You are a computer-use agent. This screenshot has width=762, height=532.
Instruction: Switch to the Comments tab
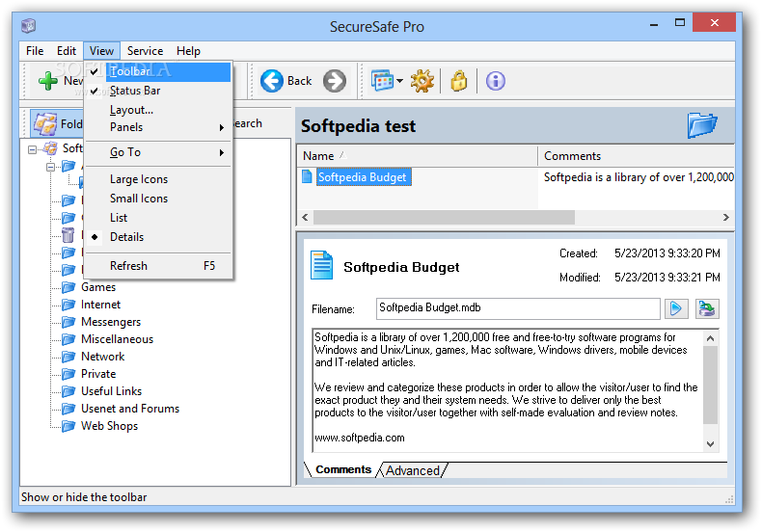(343, 469)
